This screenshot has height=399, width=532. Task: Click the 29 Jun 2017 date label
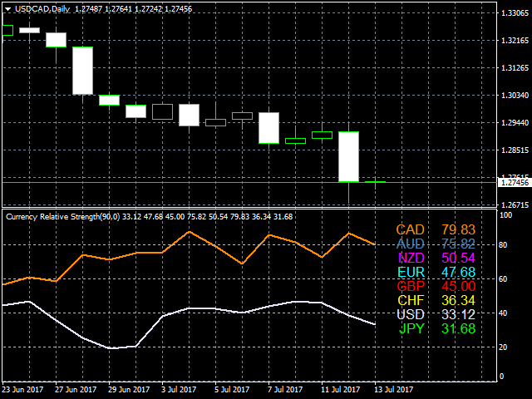129,389
